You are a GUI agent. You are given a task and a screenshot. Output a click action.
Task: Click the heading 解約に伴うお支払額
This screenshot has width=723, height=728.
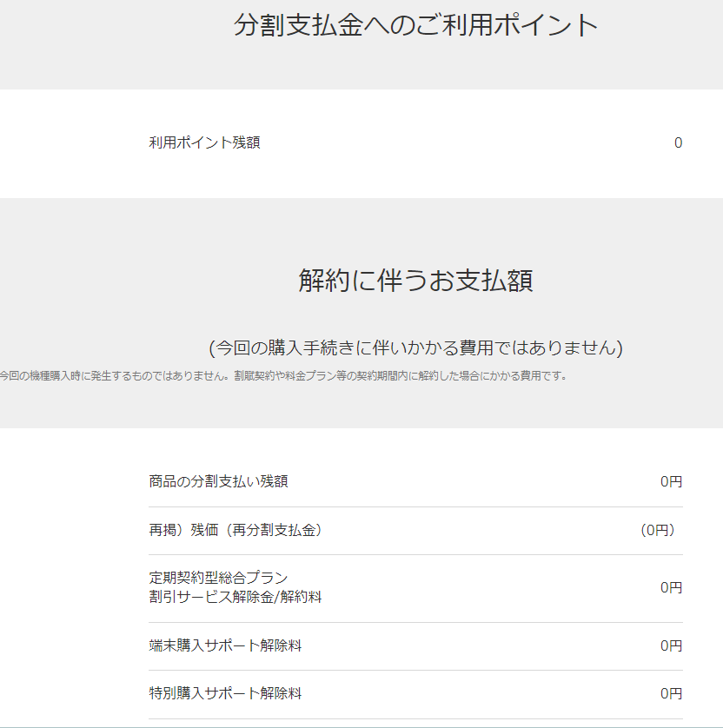click(x=415, y=281)
